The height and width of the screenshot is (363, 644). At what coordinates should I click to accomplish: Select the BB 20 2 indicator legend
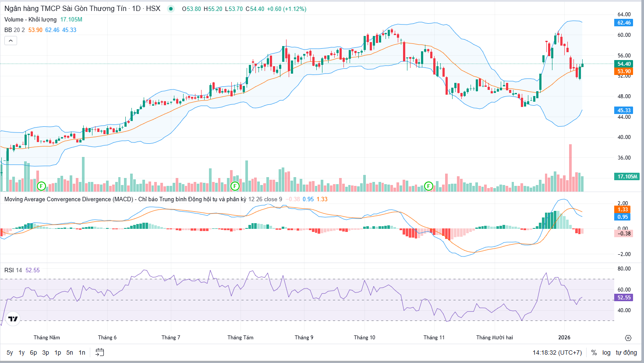(x=14, y=30)
